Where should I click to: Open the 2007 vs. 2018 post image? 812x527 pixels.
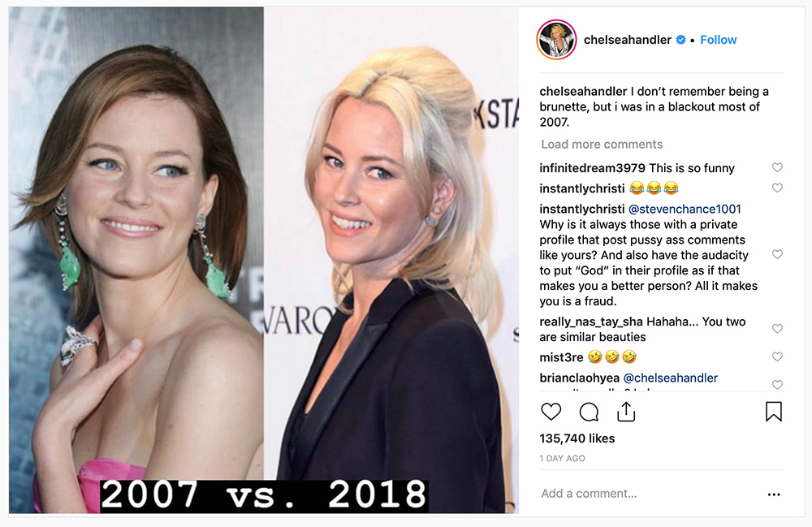[x=264, y=260]
